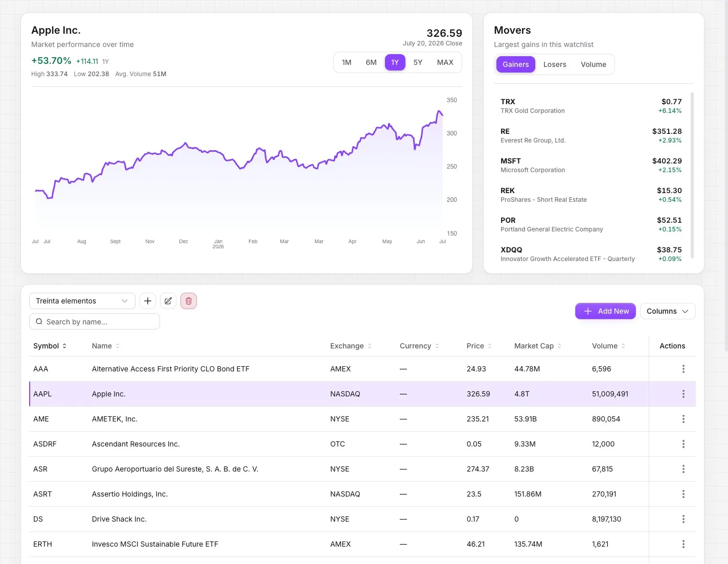Click volume 8,197,130 cell
Image resolution: width=728 pixels, height=564 pixels.
[606, 519]
